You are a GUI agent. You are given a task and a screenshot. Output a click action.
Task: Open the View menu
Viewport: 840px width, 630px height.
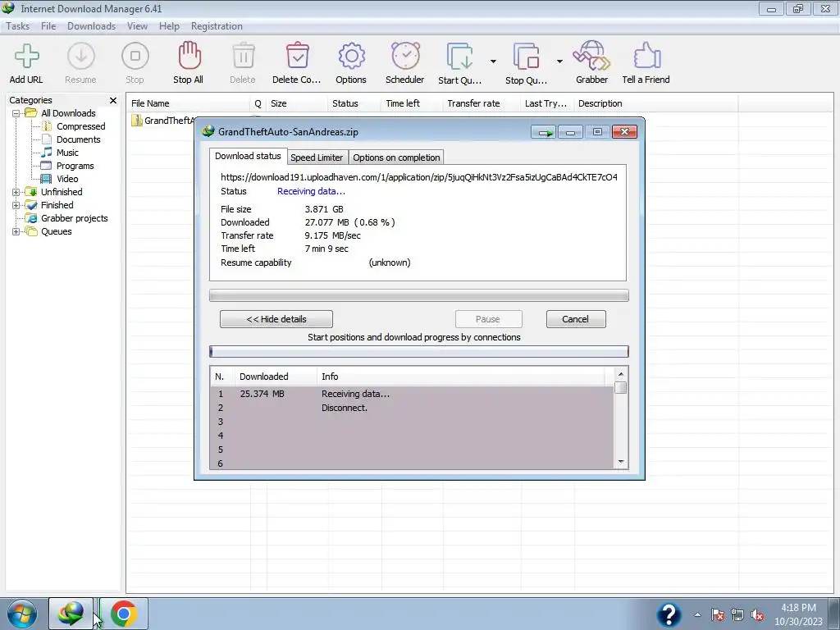[137, 26]
